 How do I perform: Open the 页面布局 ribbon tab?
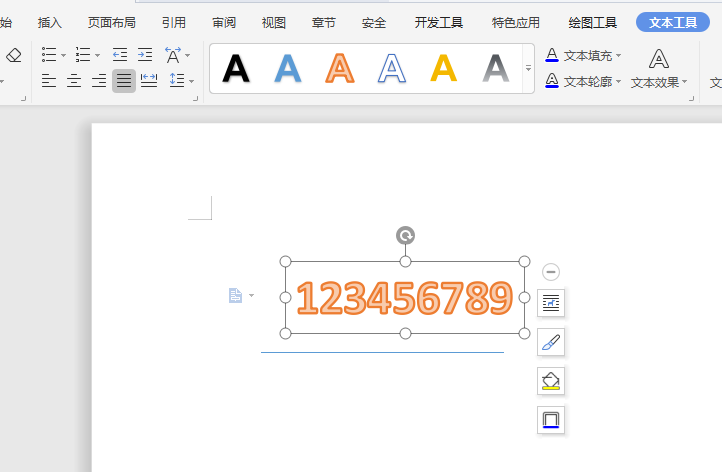coord(111,22)
